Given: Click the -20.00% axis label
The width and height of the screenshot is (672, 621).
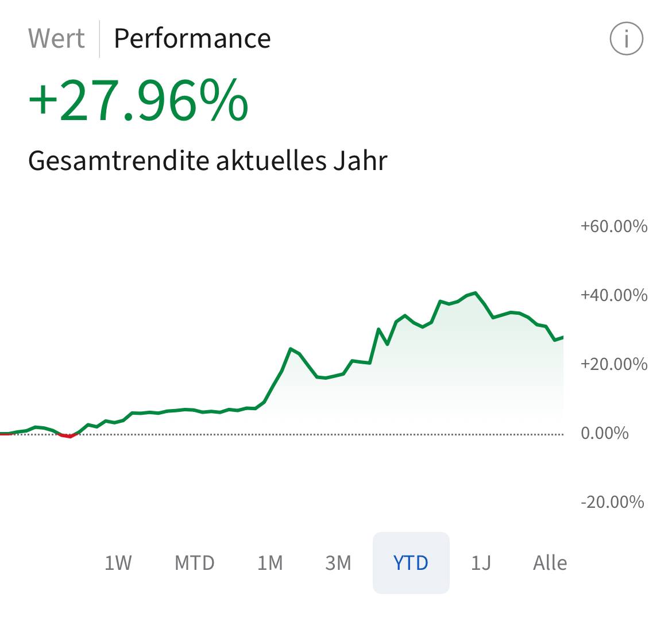Looking at the screenshot, I should [x=612, y=502].
